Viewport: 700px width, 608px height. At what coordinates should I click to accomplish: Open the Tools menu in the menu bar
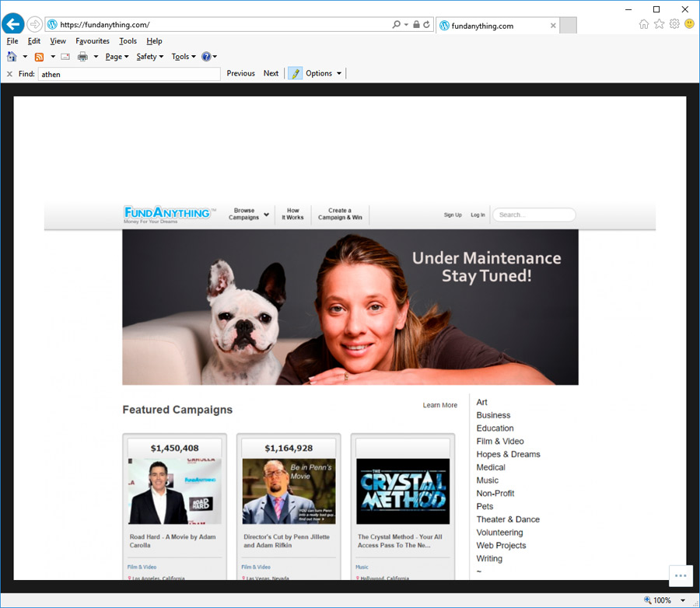[x=128, y=41]
